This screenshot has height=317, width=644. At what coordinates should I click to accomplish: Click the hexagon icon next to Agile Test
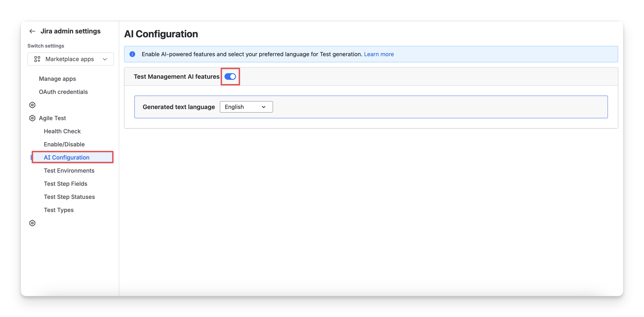tap(32, 118)
